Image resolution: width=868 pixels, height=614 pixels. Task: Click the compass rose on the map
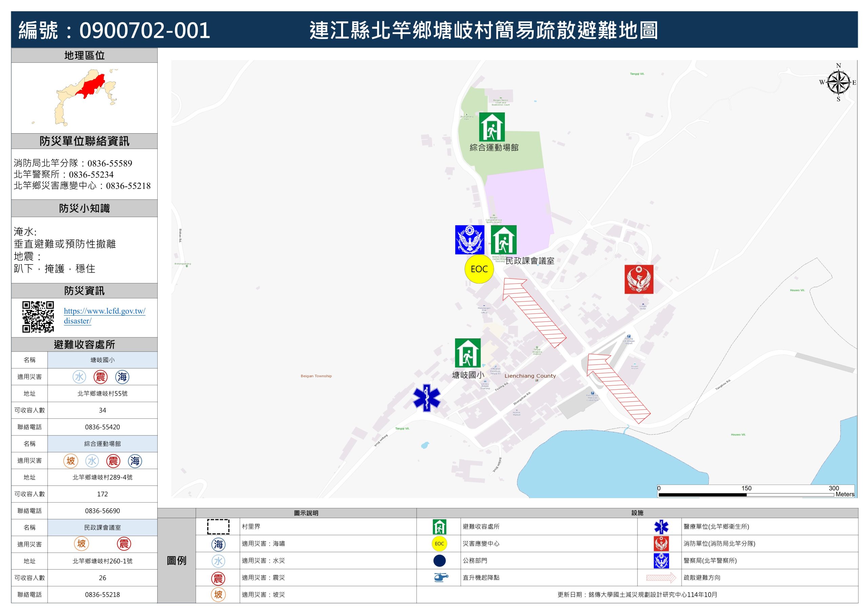click(x=838, y=82)
